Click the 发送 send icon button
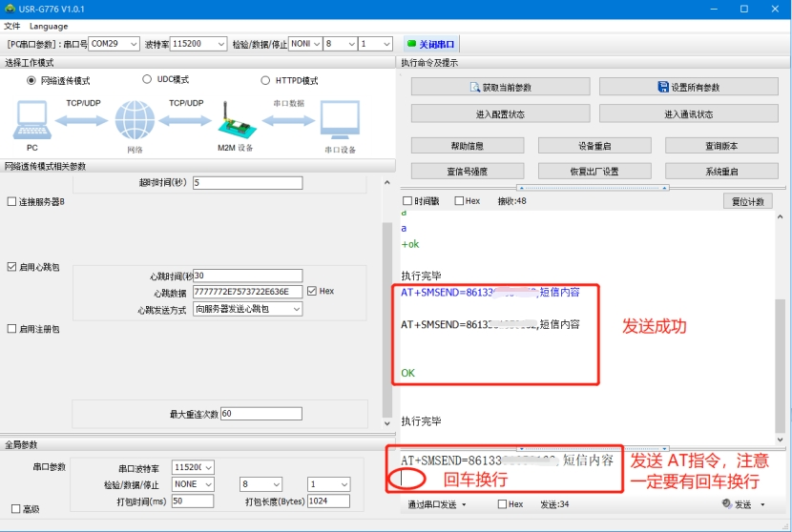This screenshot has height=532, width=792. point(737,504)
